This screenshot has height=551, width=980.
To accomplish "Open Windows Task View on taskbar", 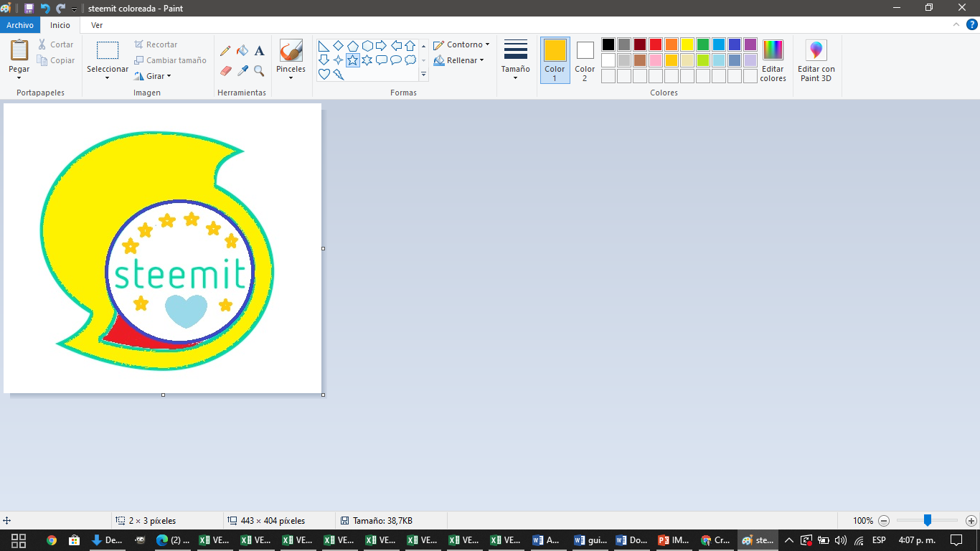I will click(19, 540).
